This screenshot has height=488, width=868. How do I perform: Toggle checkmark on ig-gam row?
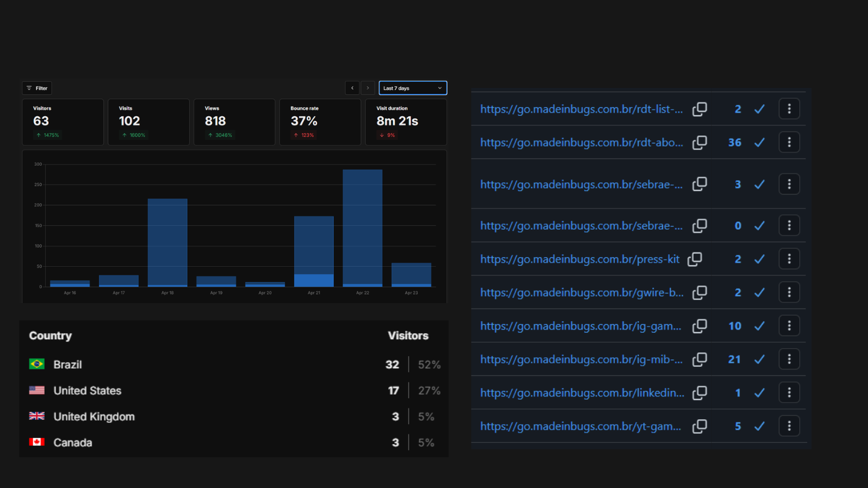(x=759, y=326)
